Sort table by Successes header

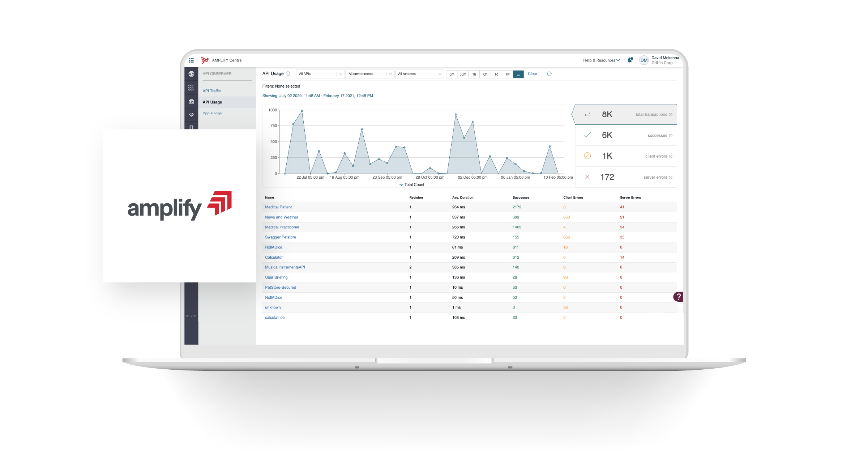coord(521,198)
